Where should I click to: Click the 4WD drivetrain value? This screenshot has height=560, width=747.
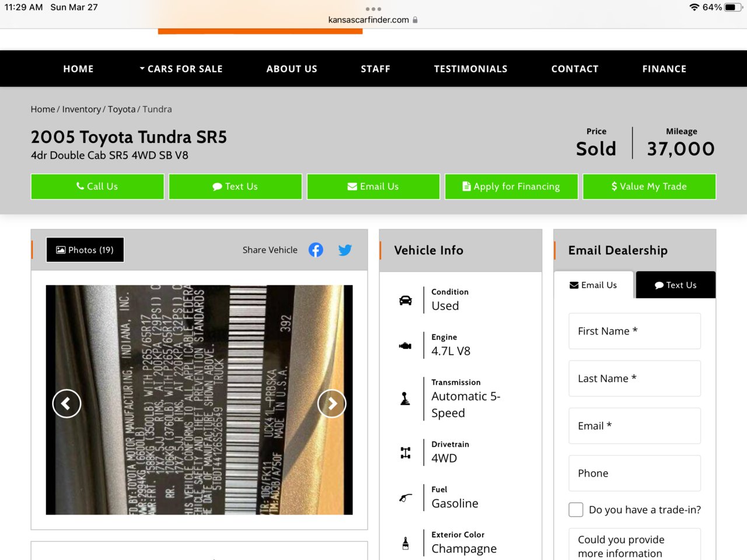click(x=444, y=459)
